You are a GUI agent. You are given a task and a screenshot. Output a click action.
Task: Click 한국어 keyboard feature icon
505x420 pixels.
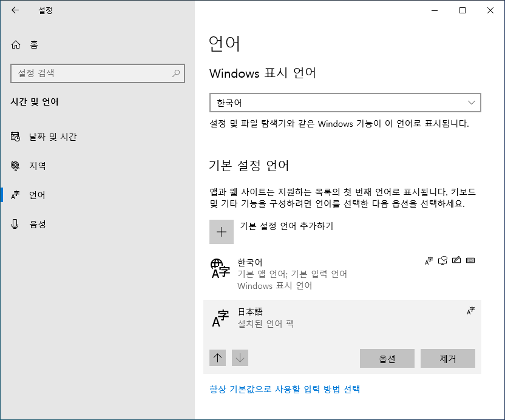click(x=470, y=260)
